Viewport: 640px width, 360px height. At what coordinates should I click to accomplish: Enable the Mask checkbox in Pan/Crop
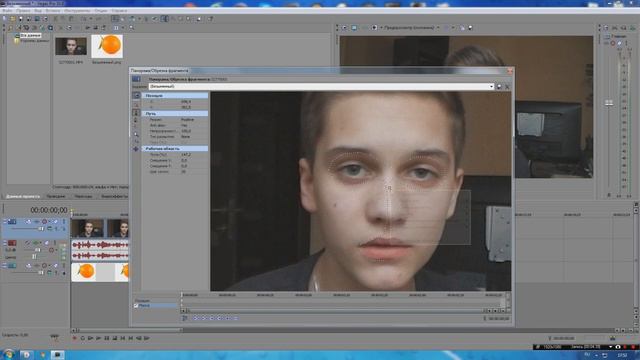(136, 305)
